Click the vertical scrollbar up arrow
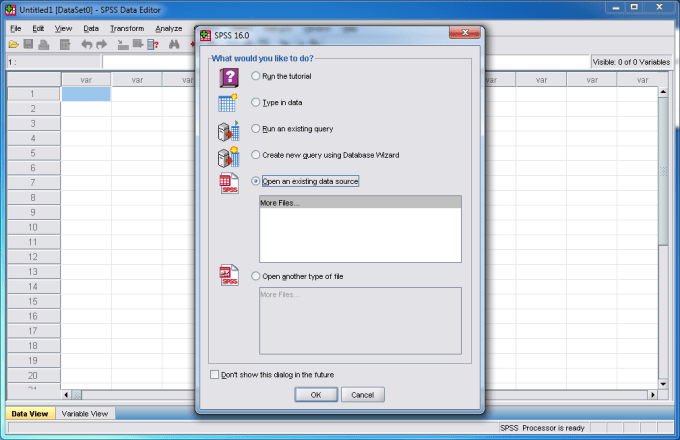 (663, 92)
